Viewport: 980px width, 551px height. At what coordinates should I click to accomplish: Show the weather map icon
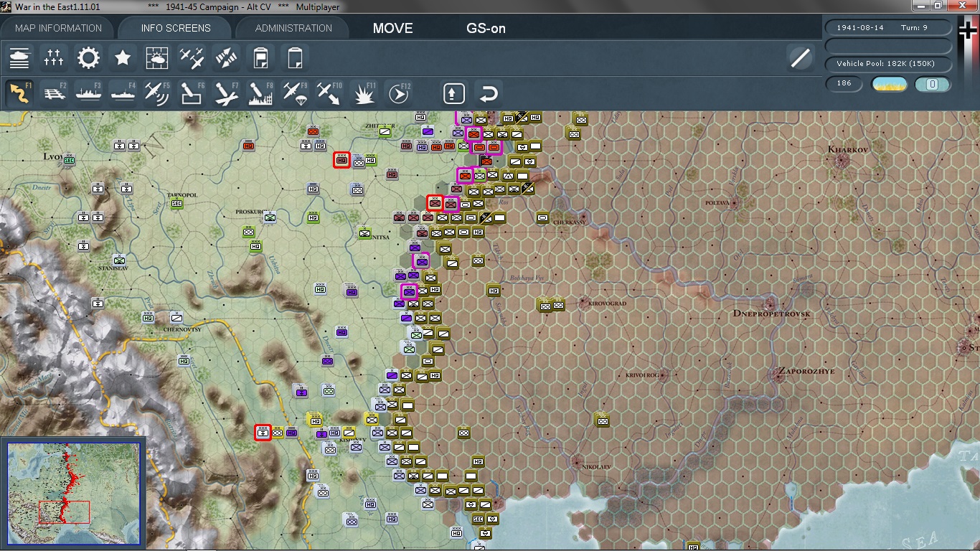157,57
